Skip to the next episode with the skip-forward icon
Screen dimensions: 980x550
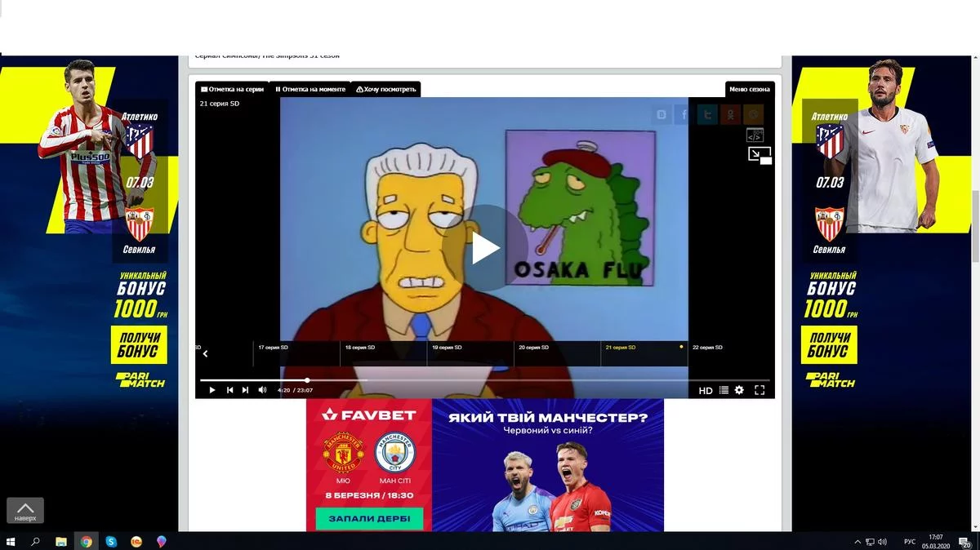(245, 390)
